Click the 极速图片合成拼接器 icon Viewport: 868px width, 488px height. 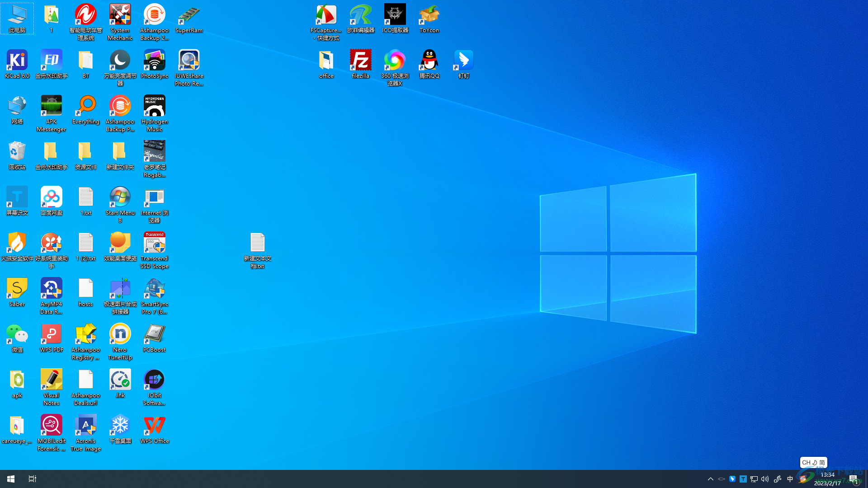coord(120,296)
